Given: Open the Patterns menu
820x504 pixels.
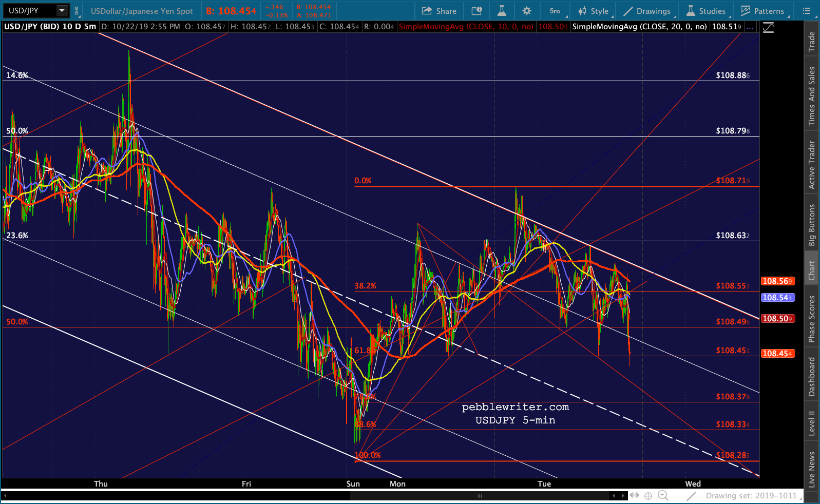Looking at the screenshot, I should click(x=763, y=11).
